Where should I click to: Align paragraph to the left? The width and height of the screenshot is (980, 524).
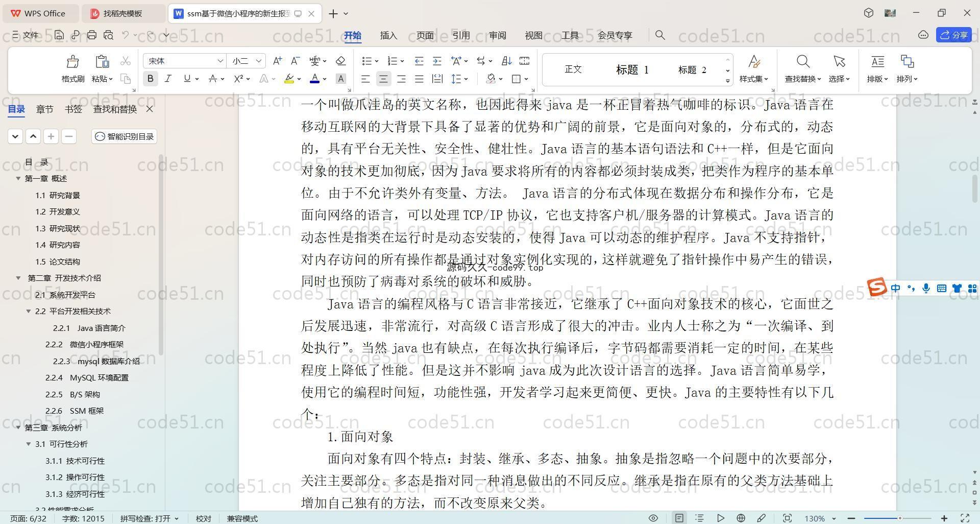365,79
